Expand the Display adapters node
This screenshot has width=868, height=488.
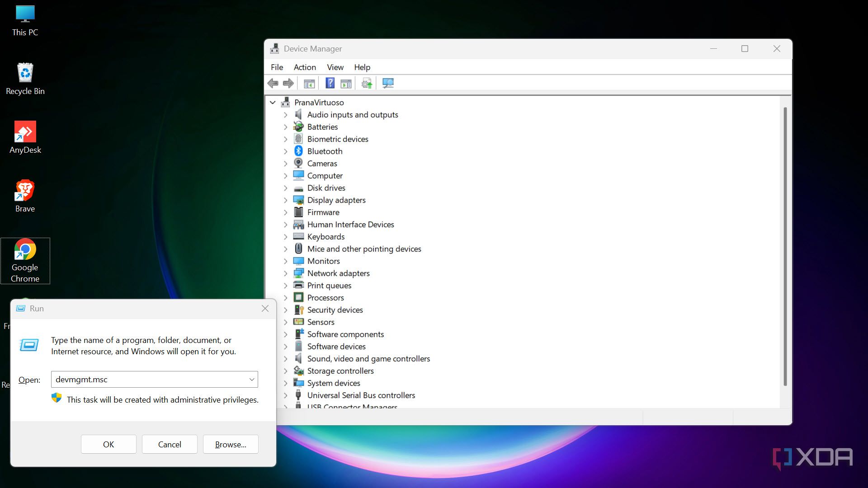[285, 200]
